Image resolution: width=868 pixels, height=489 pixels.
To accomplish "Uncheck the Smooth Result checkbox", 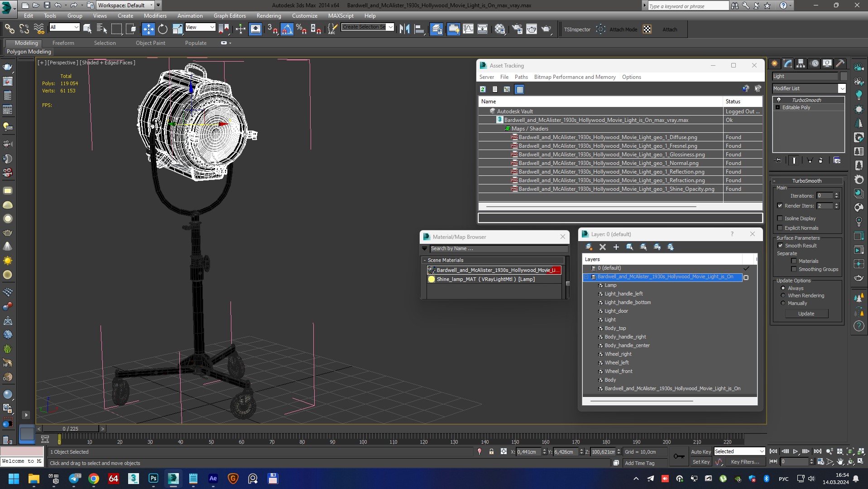I will click(780, 246).
